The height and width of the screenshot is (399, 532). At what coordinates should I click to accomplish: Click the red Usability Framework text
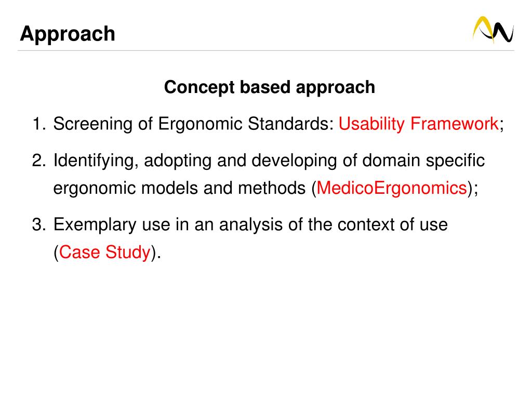418,124
